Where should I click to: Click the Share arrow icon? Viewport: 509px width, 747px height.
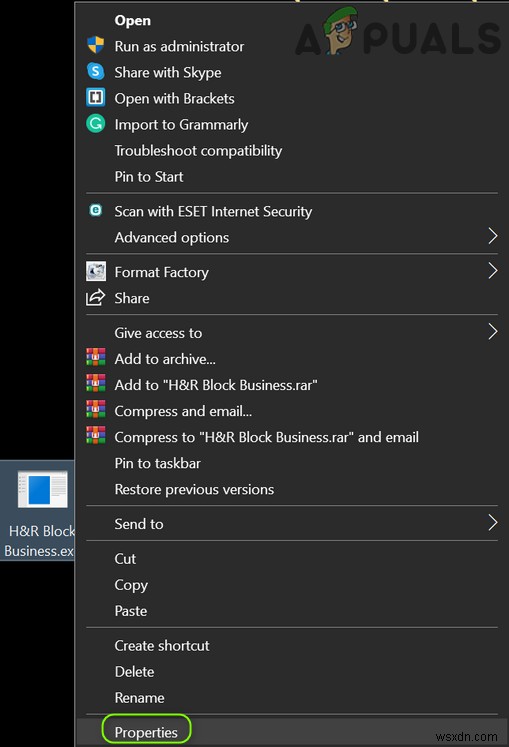[x=95, y=297]
